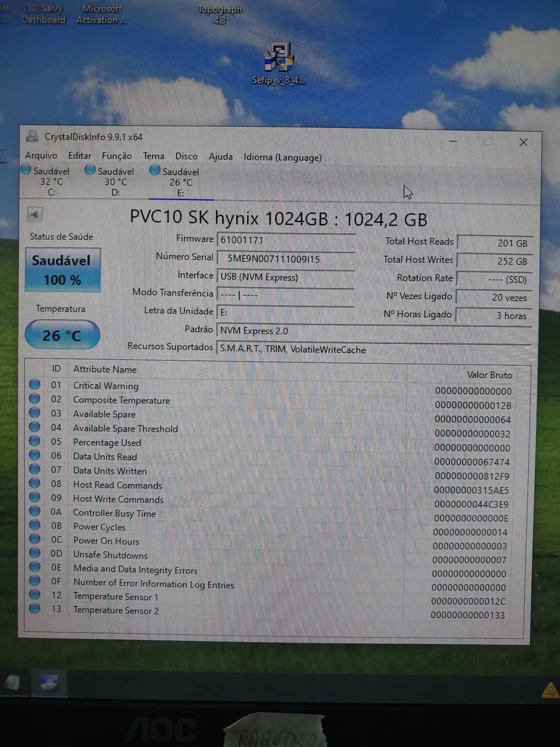Click status circle of Temperature Sensor 2 row
This screenshot has width=560, height=747.
point(35,608)
